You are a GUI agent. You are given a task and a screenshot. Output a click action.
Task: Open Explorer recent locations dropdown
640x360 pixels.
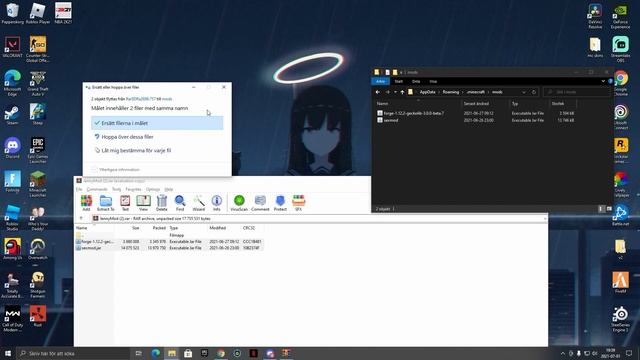(395, 92)
